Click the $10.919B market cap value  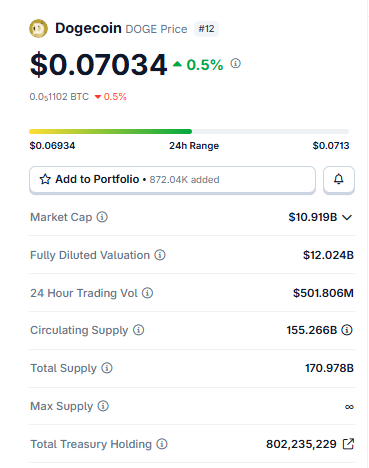(x=313, y=217)
